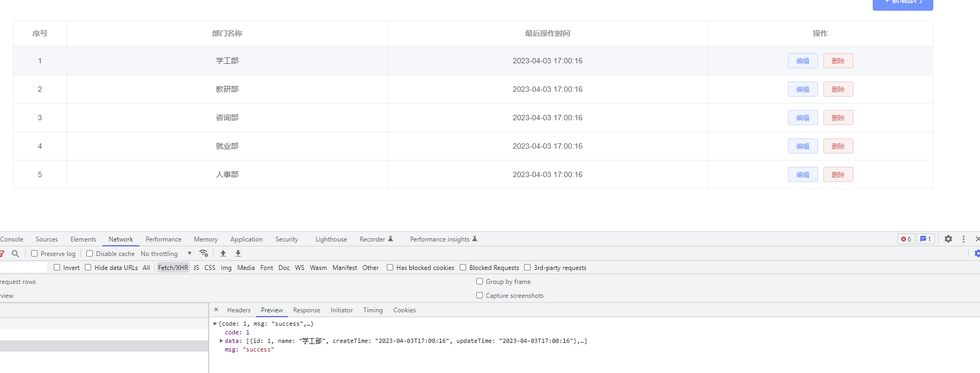
Task: Open Performance insights tab
Action: pyautogui.click(x=444, y=239)
